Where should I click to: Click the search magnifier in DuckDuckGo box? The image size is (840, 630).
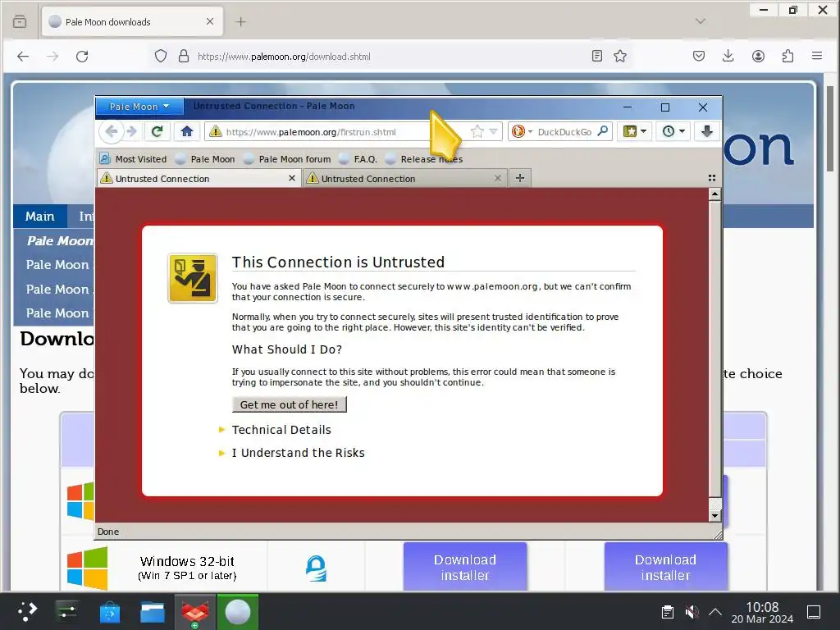[x=603, y=131]
